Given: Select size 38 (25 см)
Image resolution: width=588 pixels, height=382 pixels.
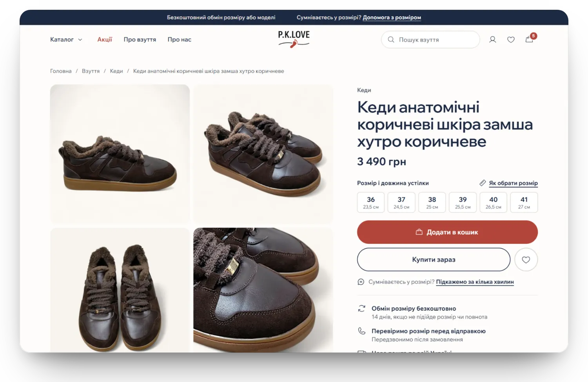Looking at the screenshot, I should [x=432, y=202].
